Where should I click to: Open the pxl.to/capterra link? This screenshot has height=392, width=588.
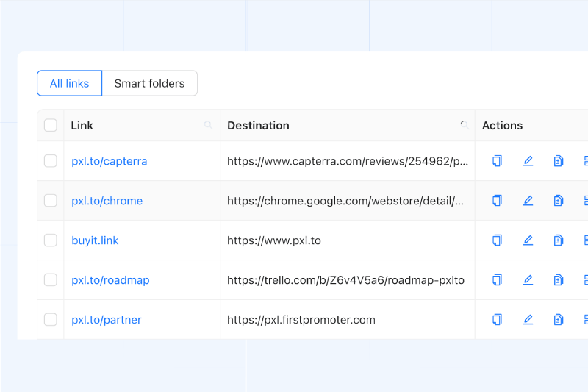point(109,161)
